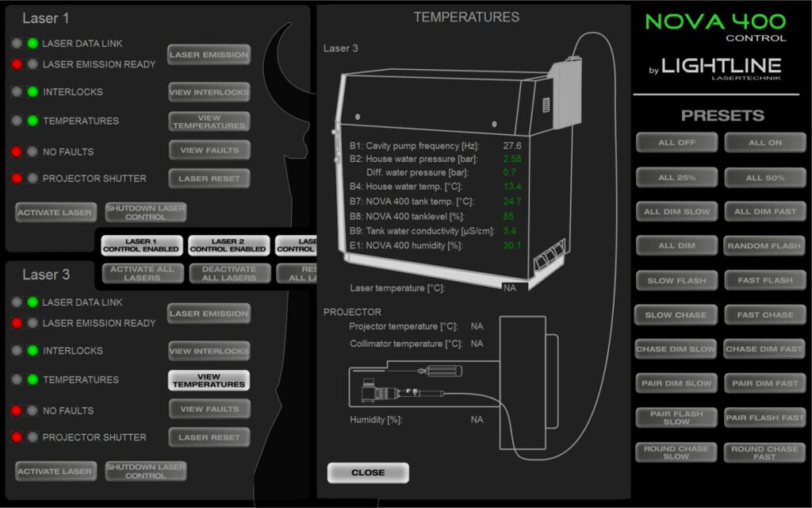Click green Laser 3 TEMPERATURES indicator
812x508 pixels.
[33, 379]
